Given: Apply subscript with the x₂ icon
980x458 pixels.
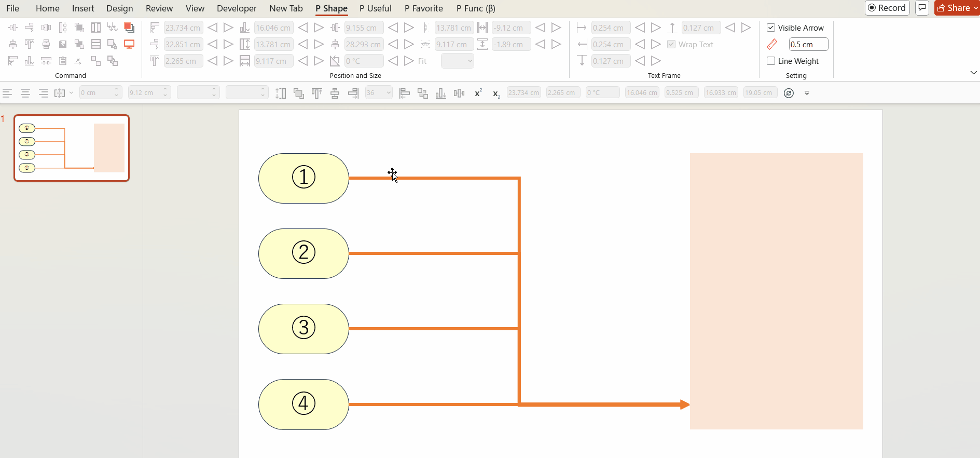Looking at the screenshot, I should click(x=496, y=93).
